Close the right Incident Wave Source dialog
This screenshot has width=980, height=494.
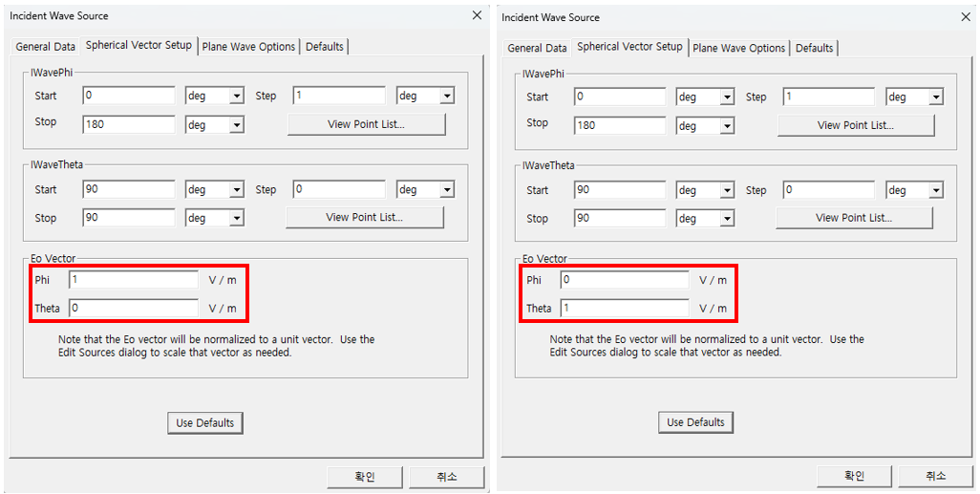965,17
